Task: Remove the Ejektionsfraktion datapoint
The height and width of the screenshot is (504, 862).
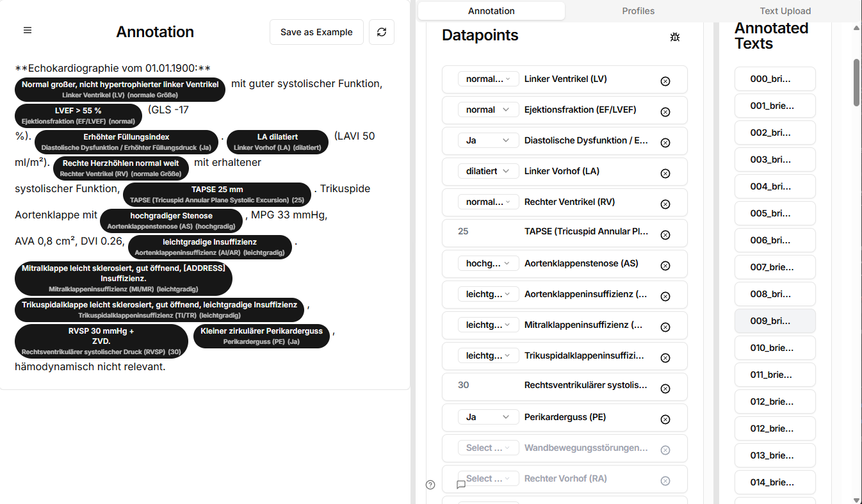Action: [x=665, y=111]
